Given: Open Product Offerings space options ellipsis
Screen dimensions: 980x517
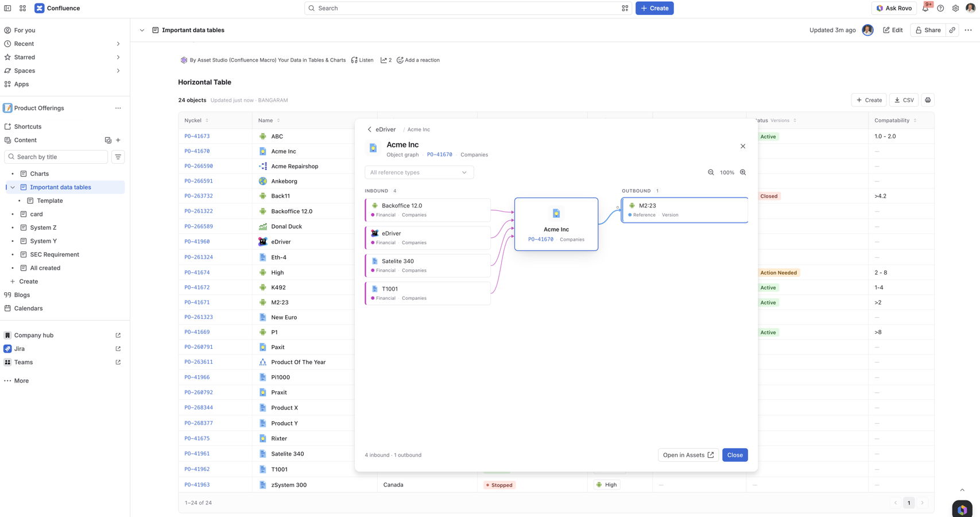Looking at the screenshot, I should 118,108.
